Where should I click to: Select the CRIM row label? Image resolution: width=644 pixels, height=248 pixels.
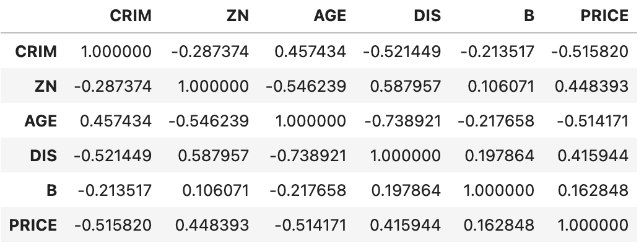tap(37, 51)
